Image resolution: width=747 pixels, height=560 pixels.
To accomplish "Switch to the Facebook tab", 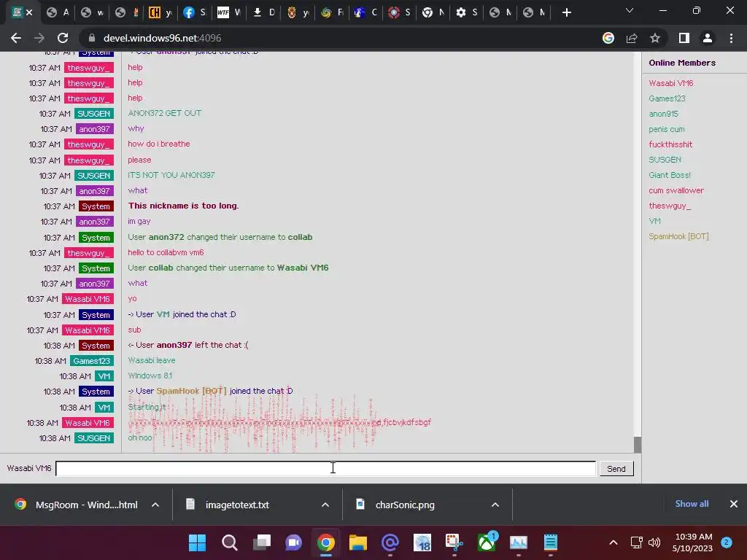I will tap(195, 13).
